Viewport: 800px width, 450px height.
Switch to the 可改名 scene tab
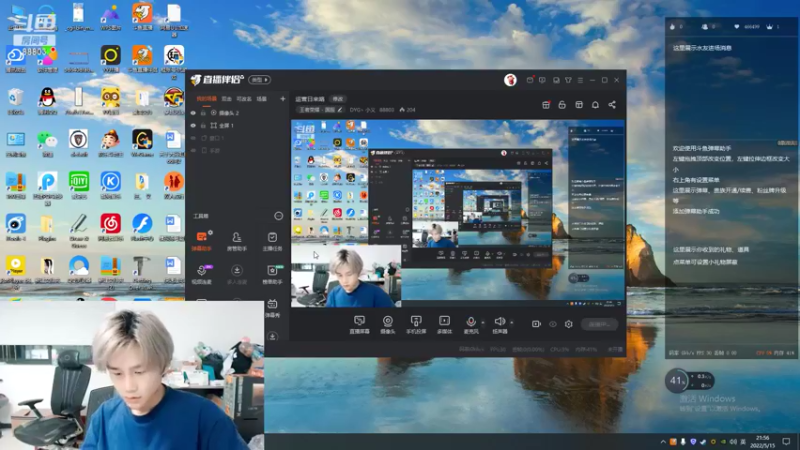point(244,99)
